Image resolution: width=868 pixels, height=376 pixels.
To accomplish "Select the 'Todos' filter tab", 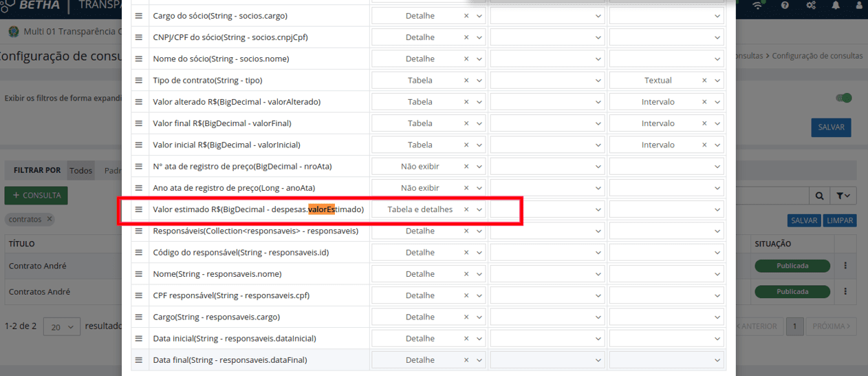I will click(81, 170).
